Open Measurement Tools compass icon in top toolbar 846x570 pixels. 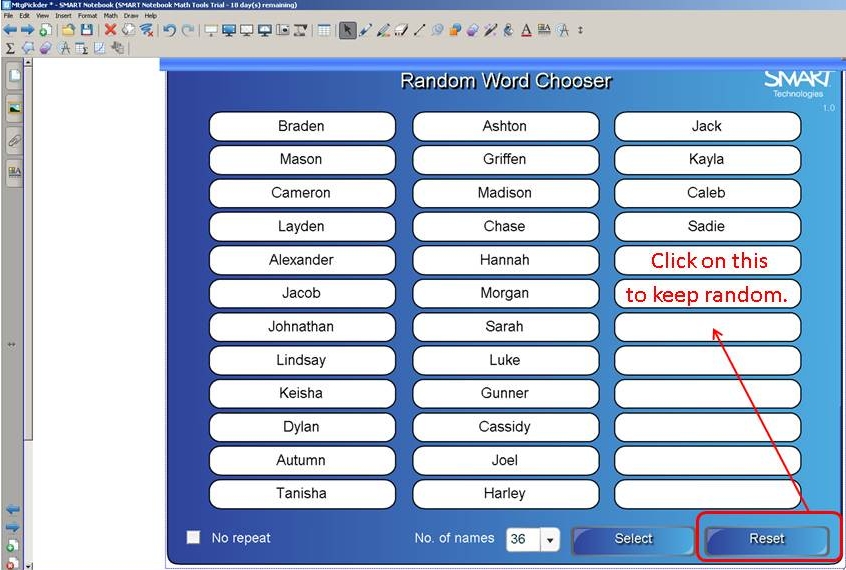(563, 30)
